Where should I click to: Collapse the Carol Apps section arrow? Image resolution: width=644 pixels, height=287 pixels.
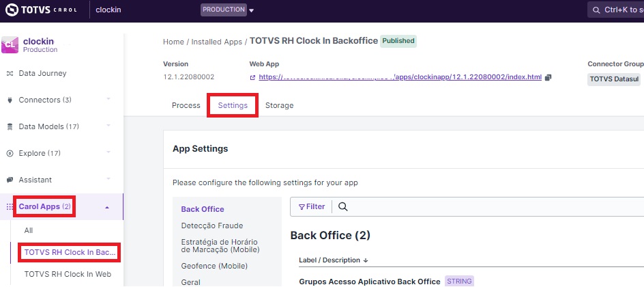click(107, 208)
